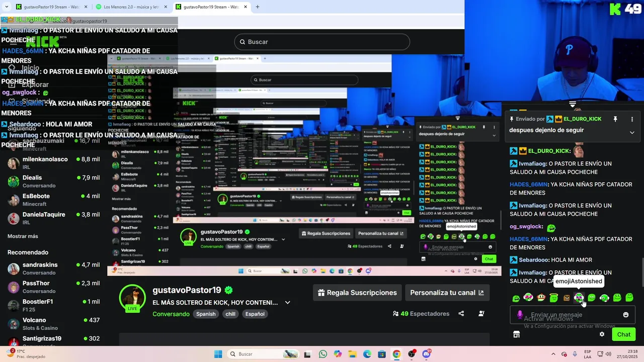Click the verified badge next to gustavoPastor19

228,290
